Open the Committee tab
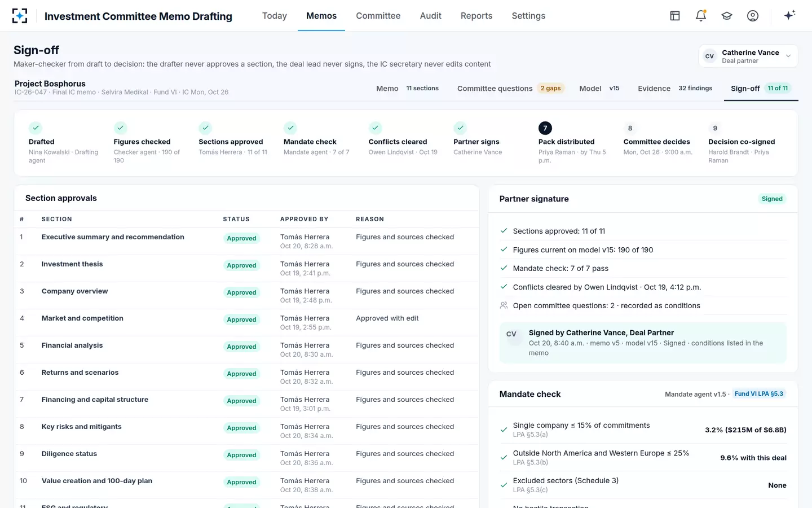 [x=378, y=16]
